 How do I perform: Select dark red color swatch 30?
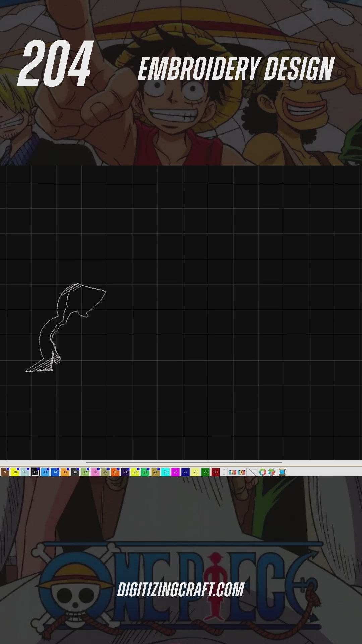pyautogui.click(x=216, y=472)
